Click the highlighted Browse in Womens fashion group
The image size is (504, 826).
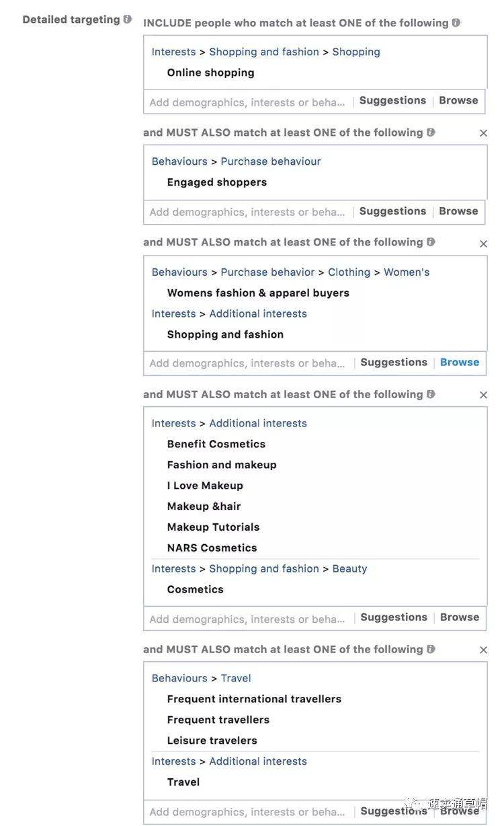click(x=460, y=362)
